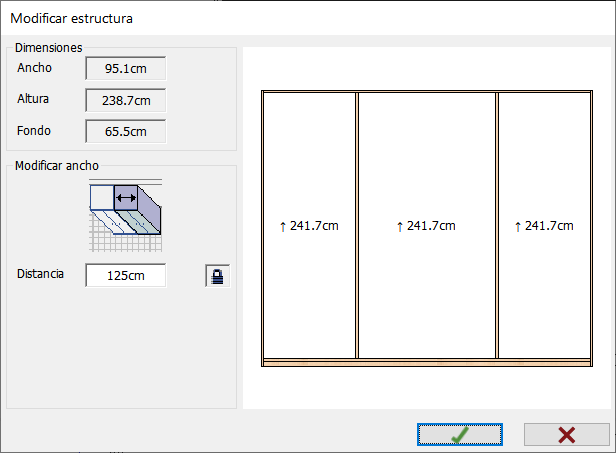Viewport: 616px width, 453px height.
Task: Select the right wardrobe compartment in preview
Action: click(x=544, y=226)
